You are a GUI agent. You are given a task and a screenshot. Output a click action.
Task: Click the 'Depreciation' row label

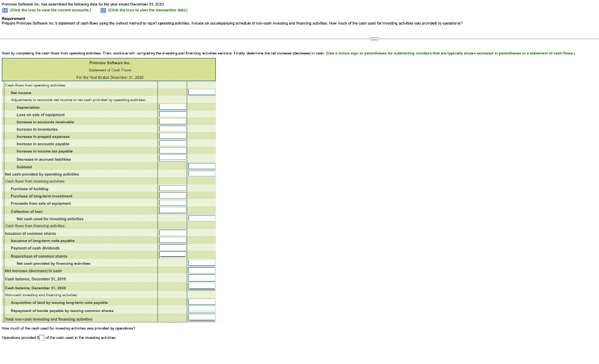[x=28, y=108]
